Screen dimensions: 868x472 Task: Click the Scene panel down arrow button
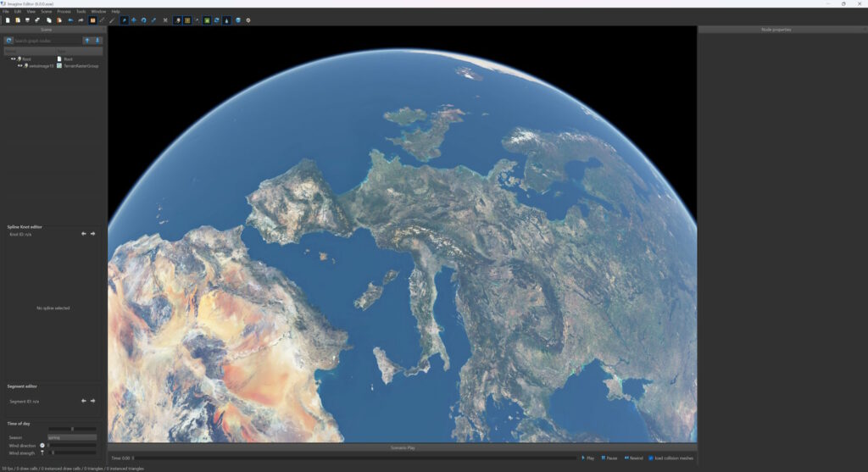click(97, 41)
